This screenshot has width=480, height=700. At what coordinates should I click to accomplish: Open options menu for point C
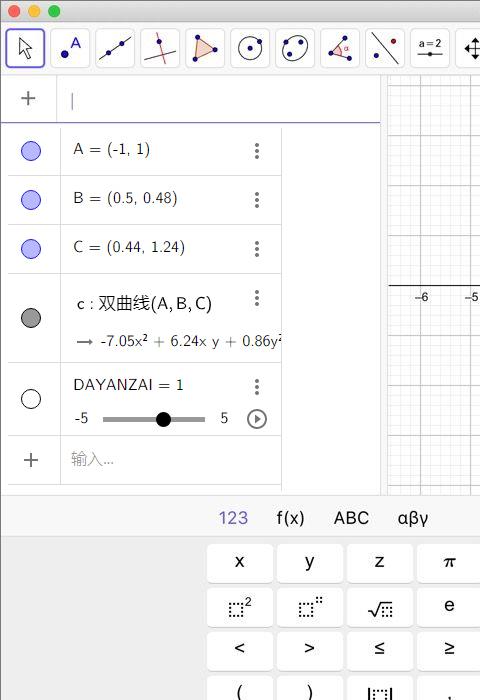click(257, 249)
